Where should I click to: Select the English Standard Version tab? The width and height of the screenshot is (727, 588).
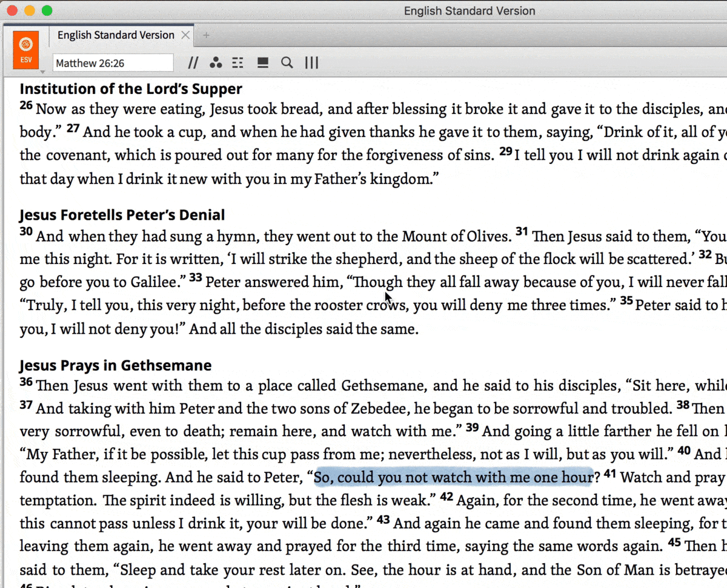click(x=116, y=35)
